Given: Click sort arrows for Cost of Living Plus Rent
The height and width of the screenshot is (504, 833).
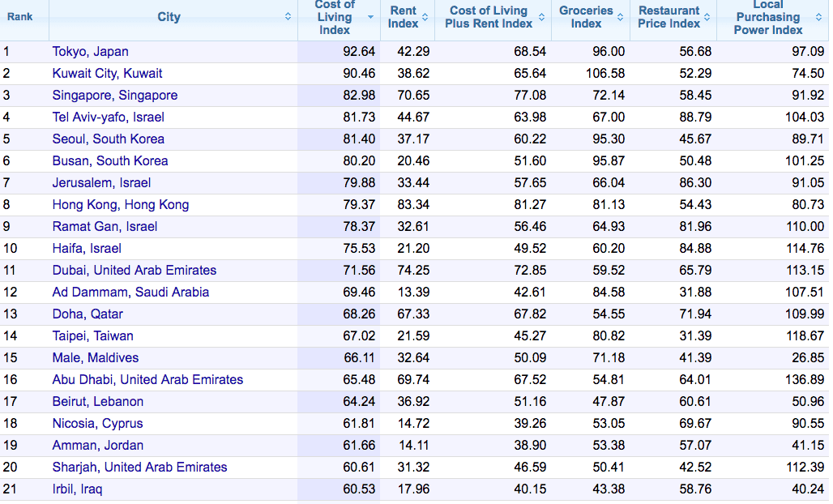Looking at the screenshot, I should (x=541, y=17).
